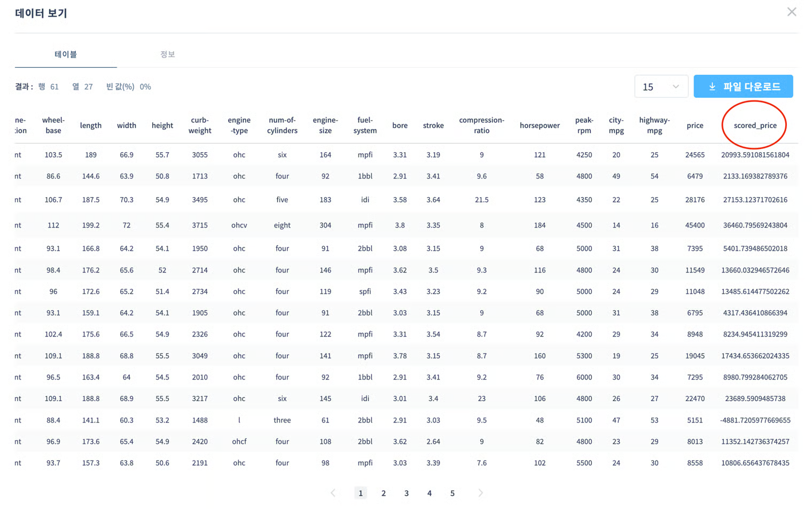Click the negative scored_price value -4881.72

(755, 420)
